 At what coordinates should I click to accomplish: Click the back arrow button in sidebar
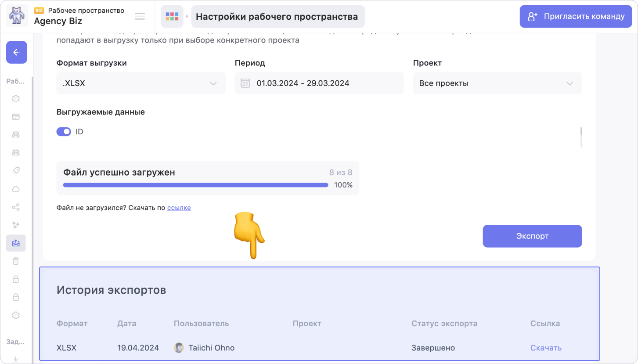[16, 53]
